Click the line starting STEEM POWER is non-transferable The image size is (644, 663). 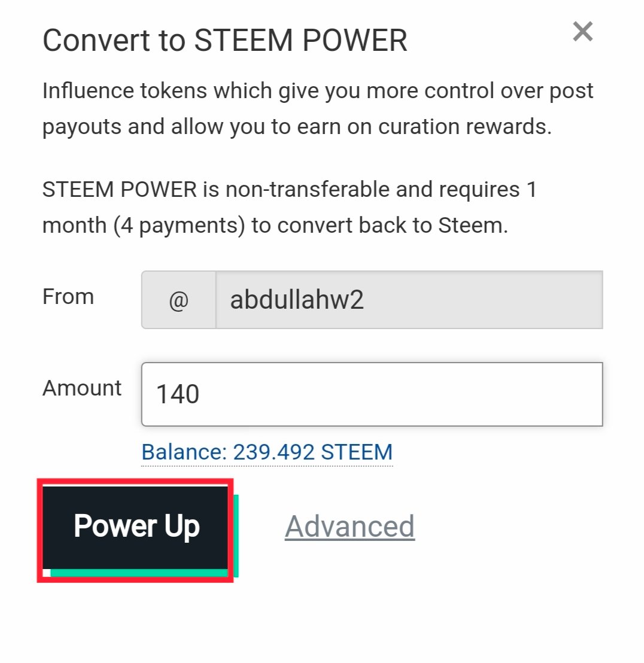point(290,190)
